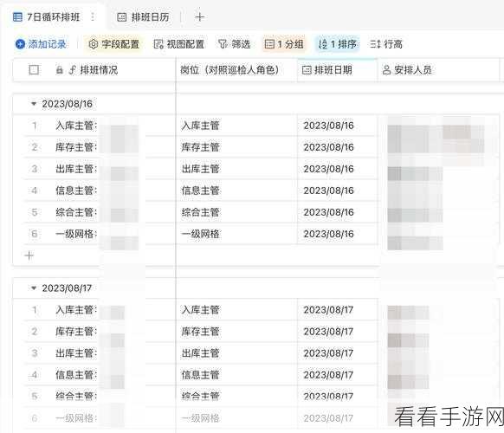Click the 排班日期 column header
The image size is (504, 433).
(337, 70)
